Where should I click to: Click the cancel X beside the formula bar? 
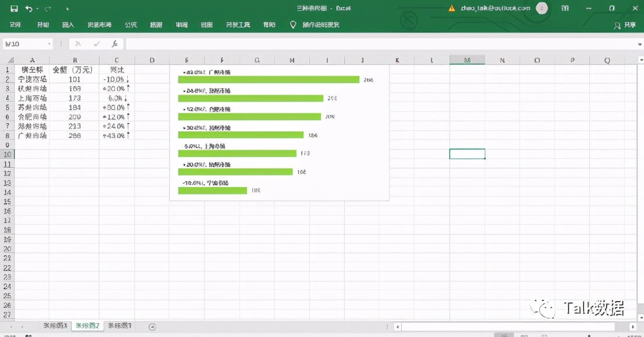tap(78, 44)
